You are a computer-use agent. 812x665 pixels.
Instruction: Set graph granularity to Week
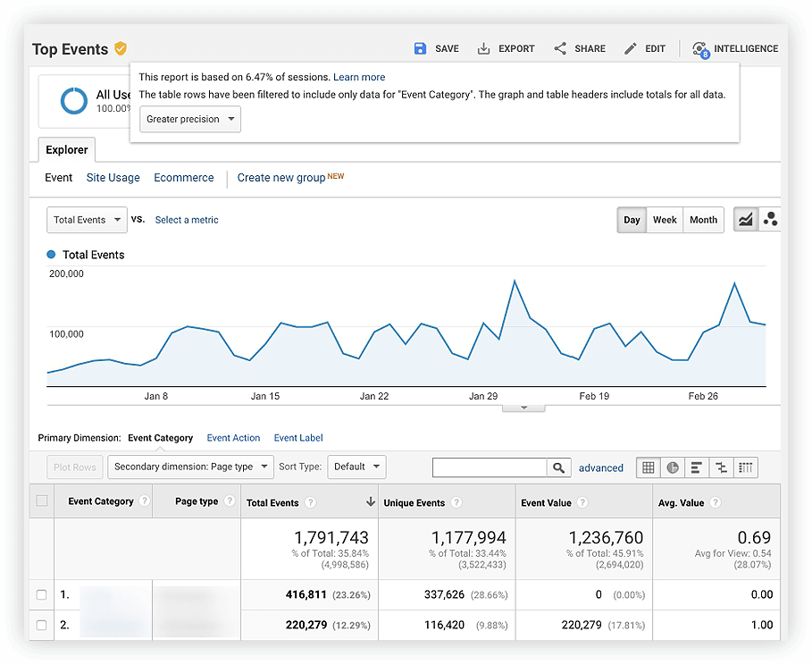tap(665, 220)
